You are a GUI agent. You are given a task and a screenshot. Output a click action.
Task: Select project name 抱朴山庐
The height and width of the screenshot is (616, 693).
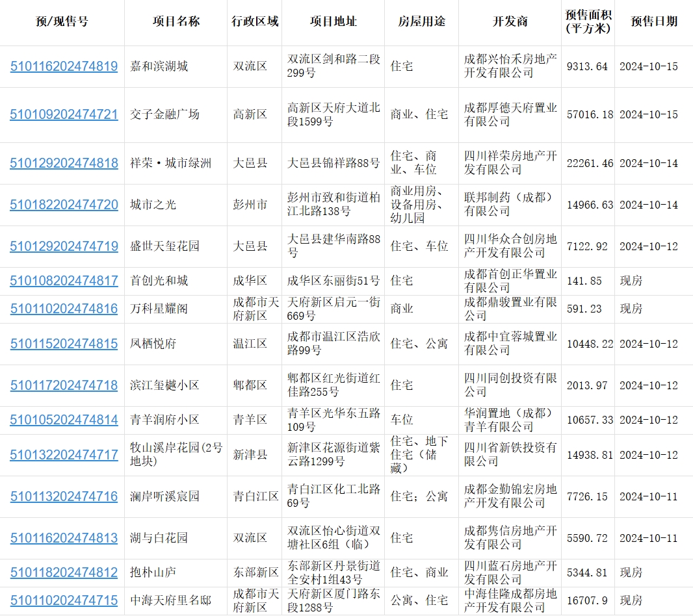[153, 572]
